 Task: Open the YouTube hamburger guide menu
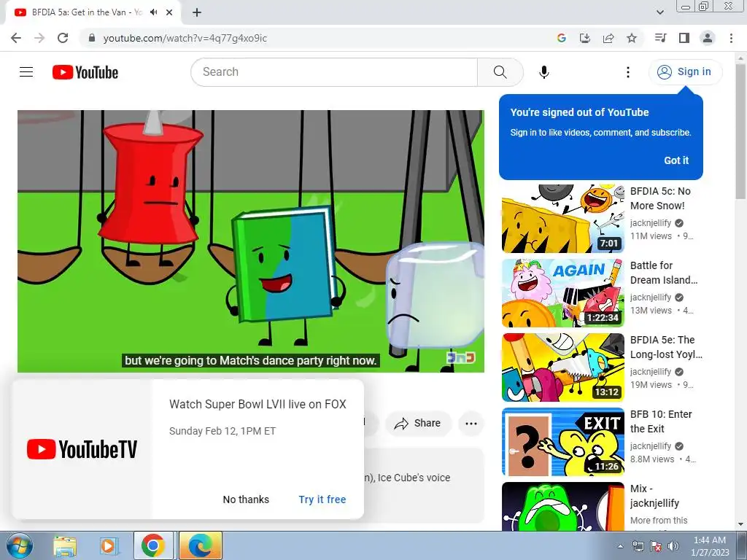click(26, 72)
